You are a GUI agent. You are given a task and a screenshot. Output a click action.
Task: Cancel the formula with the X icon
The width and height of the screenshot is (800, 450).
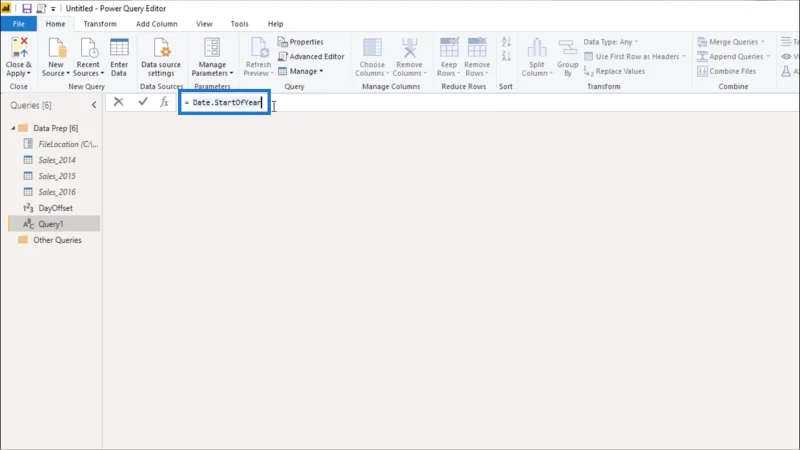pos(118,102)
